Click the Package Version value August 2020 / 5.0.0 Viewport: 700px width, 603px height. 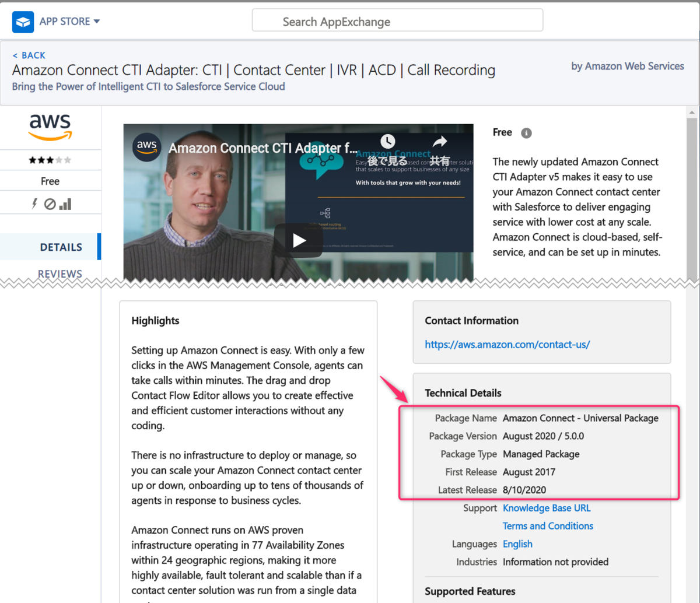coord(543,436)
